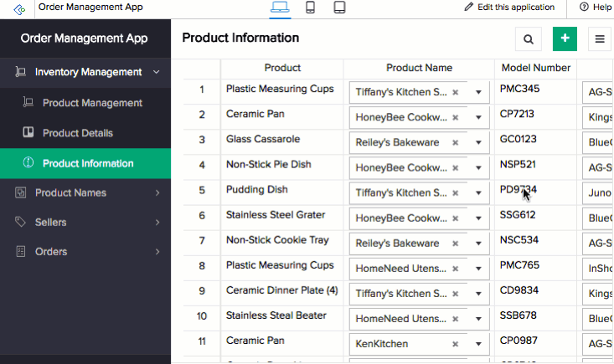Switch to tablet device preview

tap(339, 8)
